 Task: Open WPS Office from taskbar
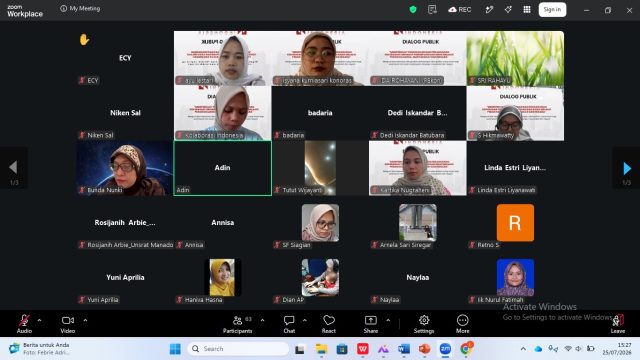coord(362,349)
